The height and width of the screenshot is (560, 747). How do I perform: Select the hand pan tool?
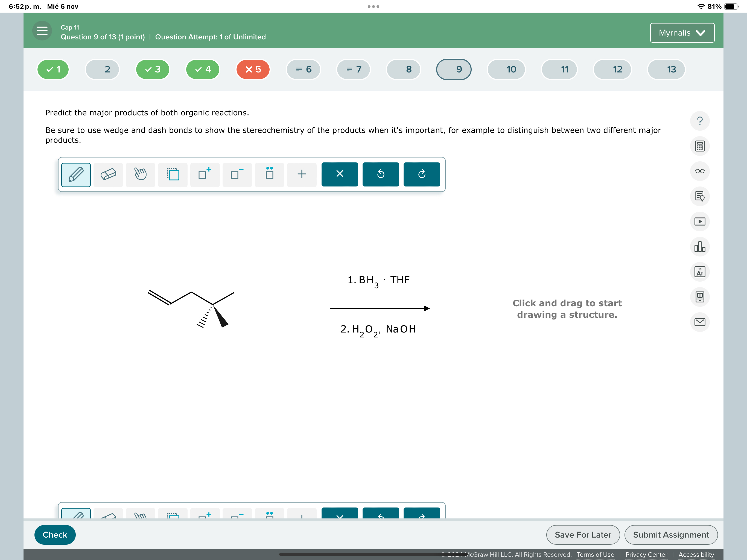click(140, 174)
